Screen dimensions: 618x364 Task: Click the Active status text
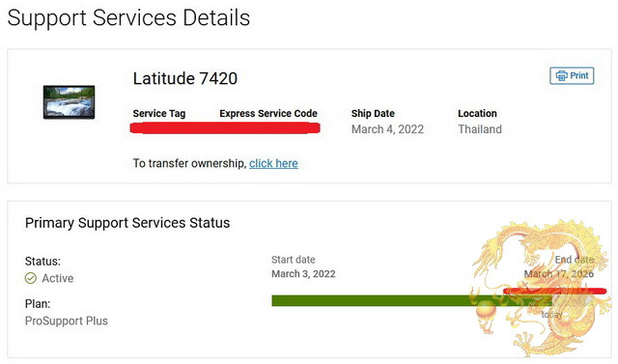point(58,278)
